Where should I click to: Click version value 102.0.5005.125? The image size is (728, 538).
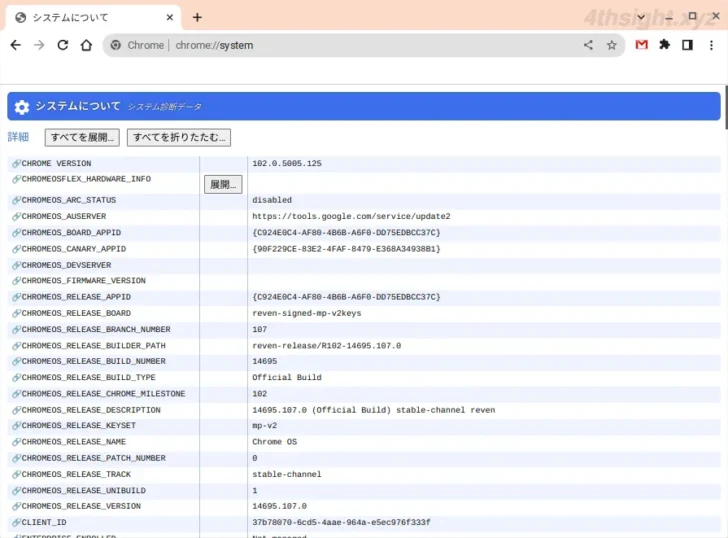tap(287, 163)
